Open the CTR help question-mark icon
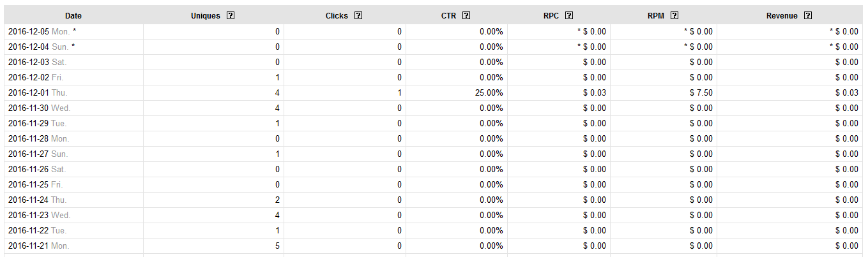This screenshot has height=257, width=868. tap(466, 15)
